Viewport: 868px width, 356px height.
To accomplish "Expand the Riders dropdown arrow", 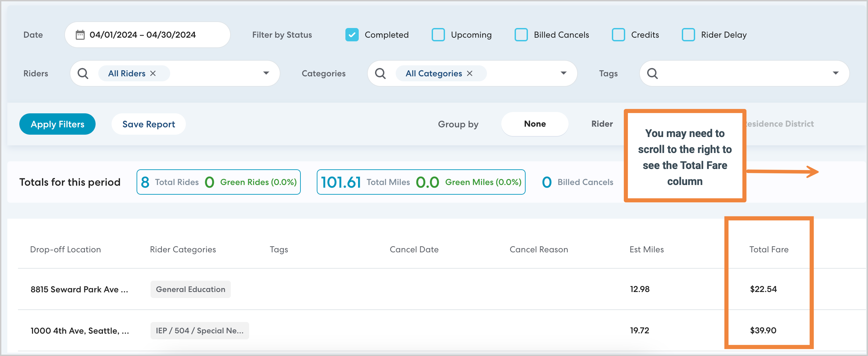I will point(266,73).
